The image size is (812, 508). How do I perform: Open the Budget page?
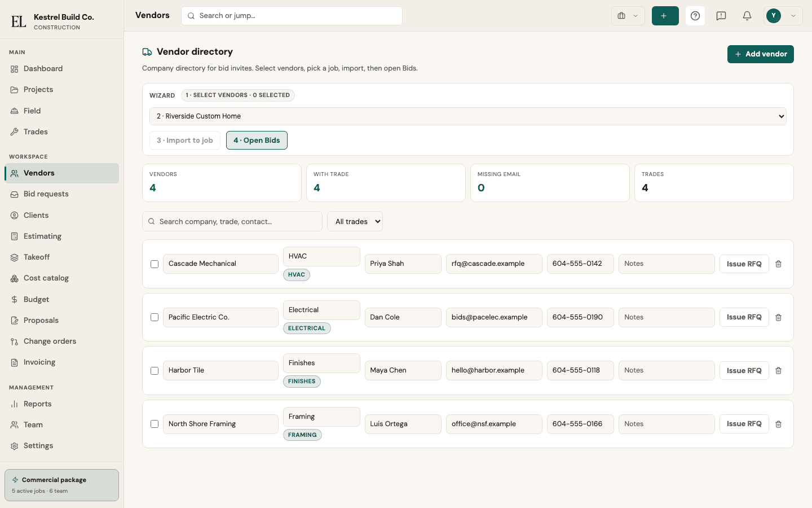point(62,300)
